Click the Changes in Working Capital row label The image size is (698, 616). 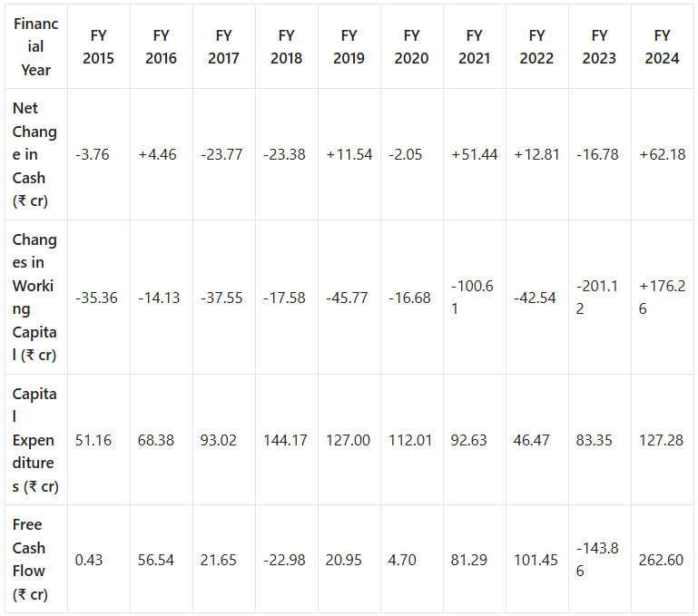tap(34, 298)
